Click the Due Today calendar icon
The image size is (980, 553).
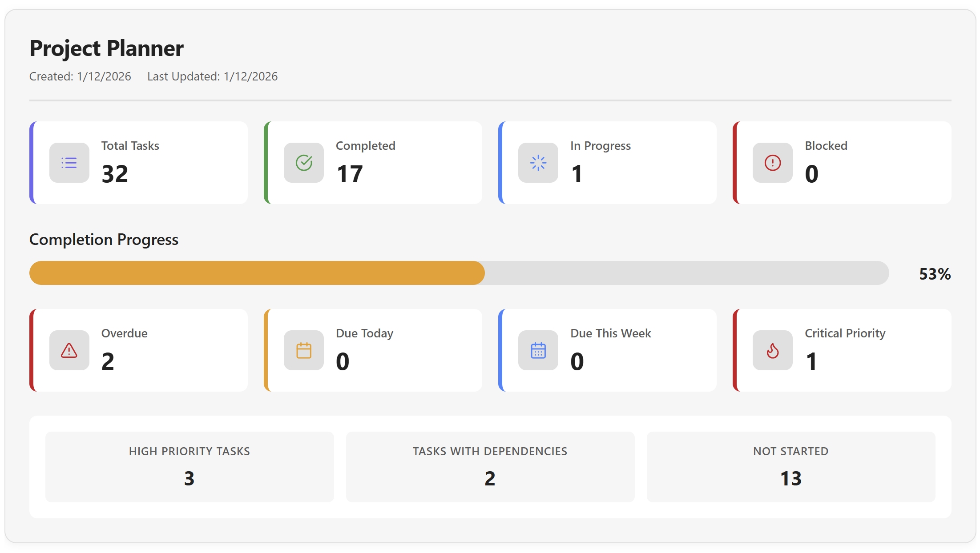tap(304, 350)
